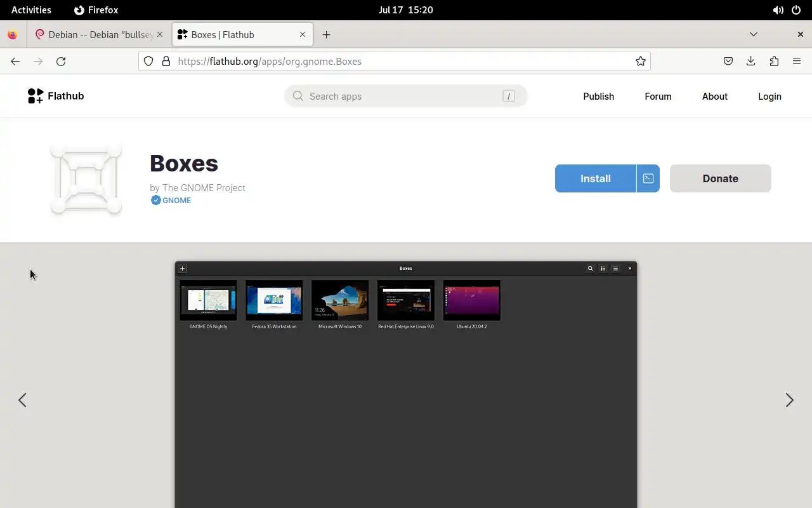The image size is (812, 508).
Task: Bookmark this page with the star
Action: tap(641, 61)
